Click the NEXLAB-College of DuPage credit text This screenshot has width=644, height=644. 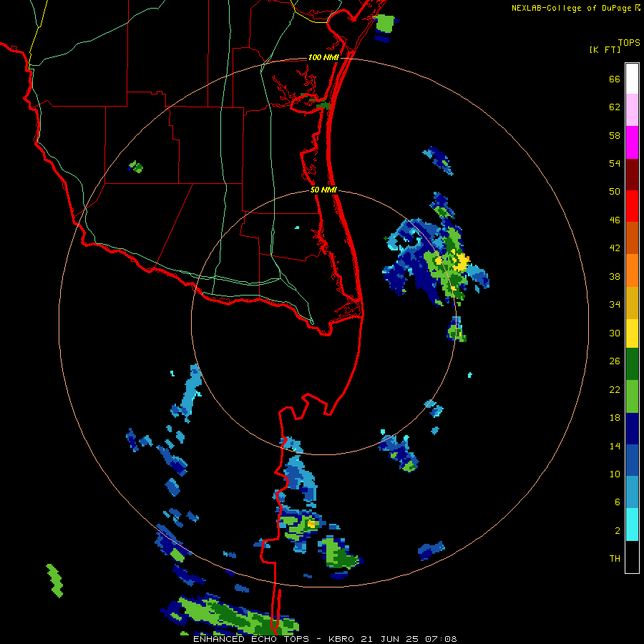(571, 8)
